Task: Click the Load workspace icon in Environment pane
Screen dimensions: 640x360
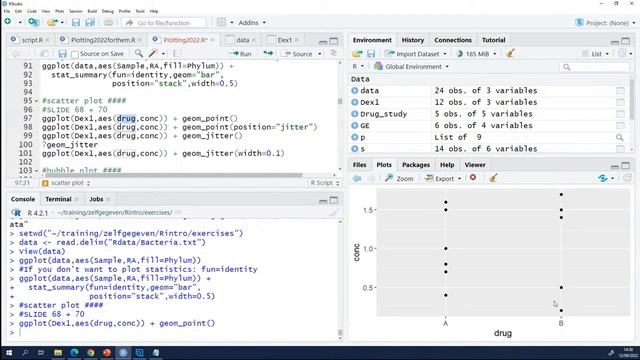Action: click(x=357, y=53)
